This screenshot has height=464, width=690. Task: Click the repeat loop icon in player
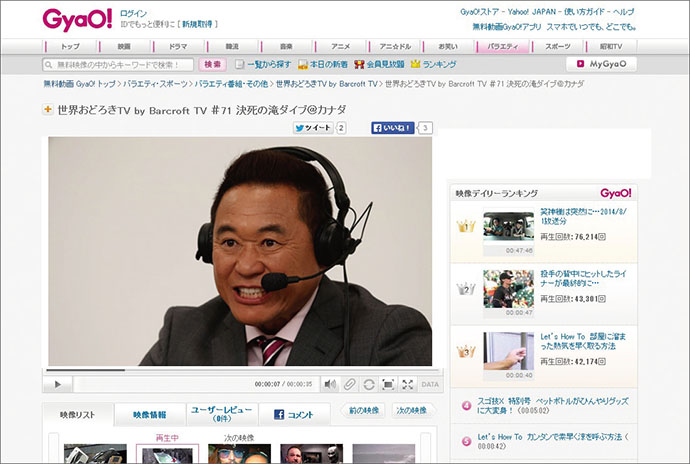coord(369,384)
